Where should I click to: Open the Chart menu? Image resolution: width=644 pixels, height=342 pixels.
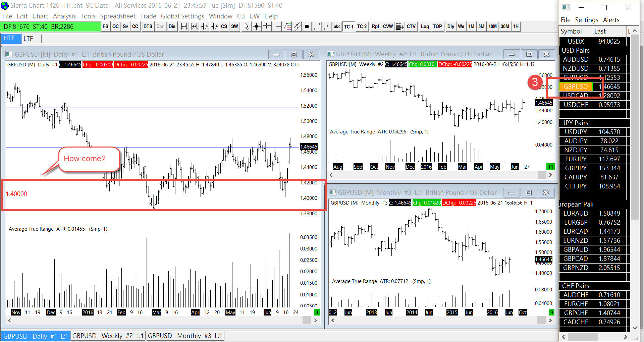coord(40,16)
